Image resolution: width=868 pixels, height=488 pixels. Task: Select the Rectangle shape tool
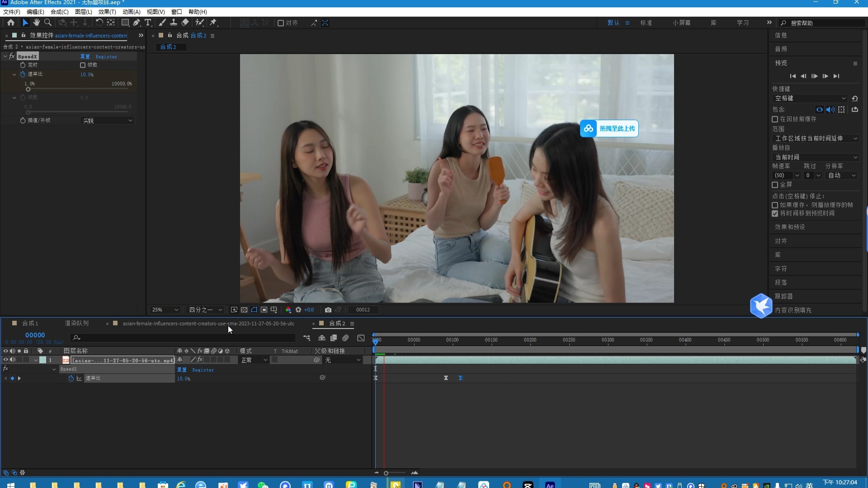pos(125,23)
